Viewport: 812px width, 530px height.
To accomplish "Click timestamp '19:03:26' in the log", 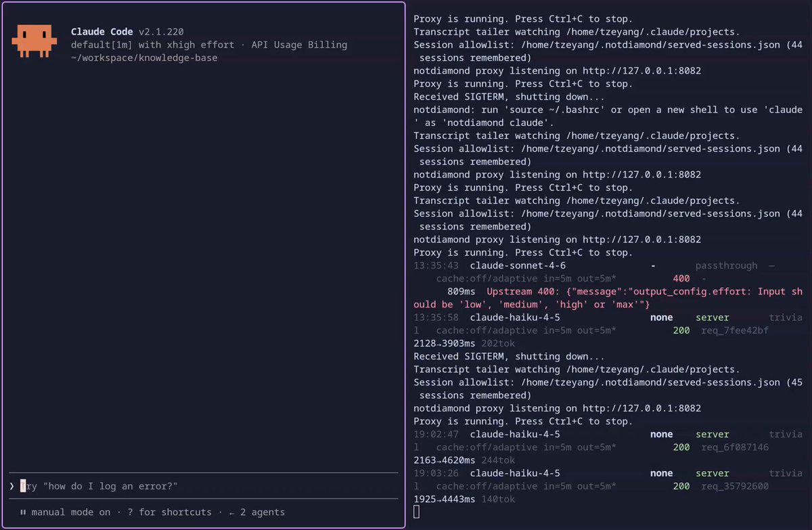I will point(436,473).
